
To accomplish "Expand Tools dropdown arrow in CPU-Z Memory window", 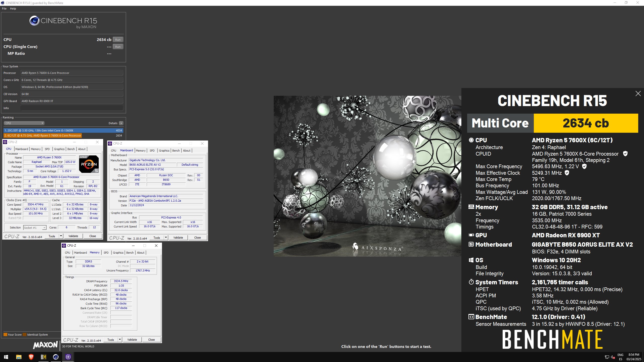I will point(120,340).
